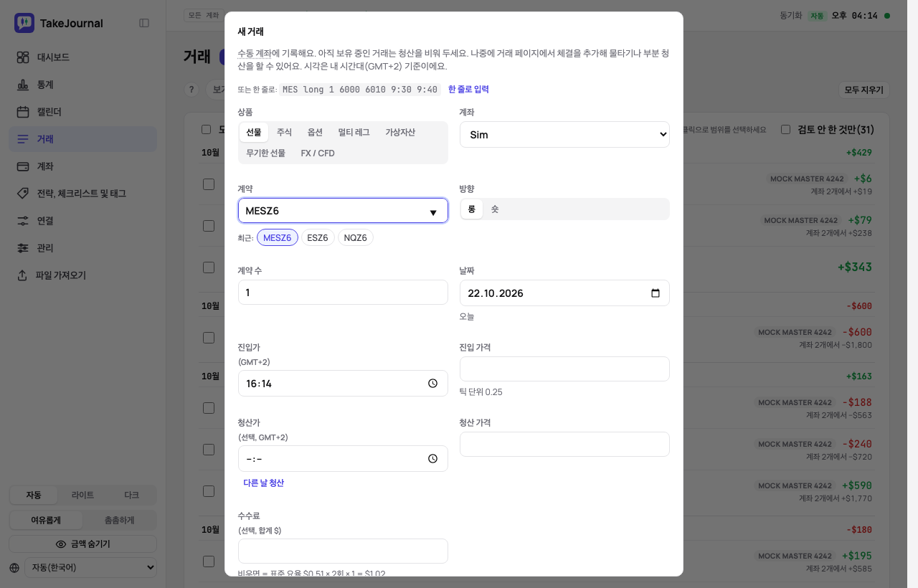Expand the 계약 combo box arrow

tap(433, 212)
